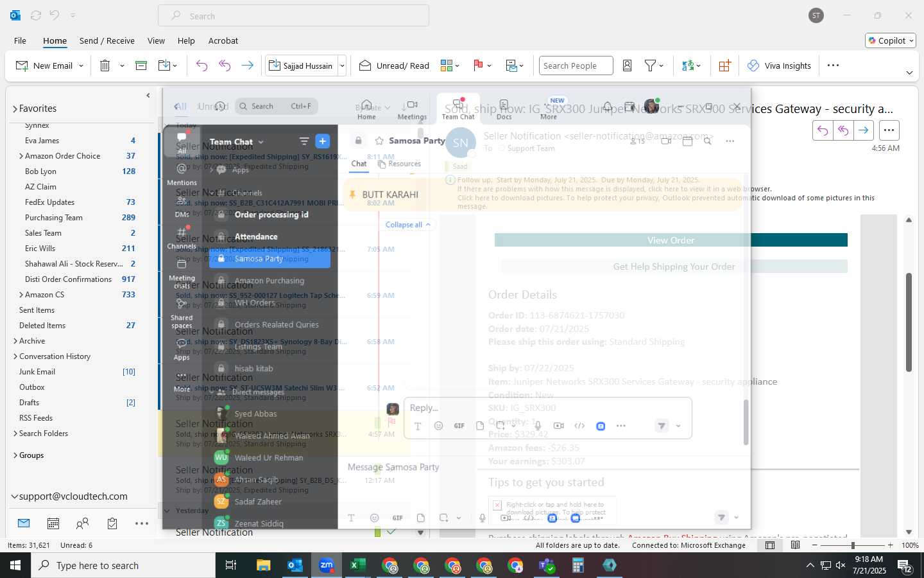Open the Follow Up flag dropdown
This screenshot has width=924, height=578.
[x=489, y=66]
